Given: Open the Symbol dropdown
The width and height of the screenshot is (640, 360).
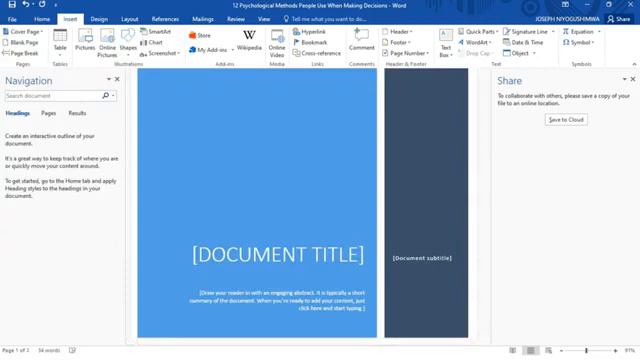Looking at the screenshot, I should (x=593, y=42).
